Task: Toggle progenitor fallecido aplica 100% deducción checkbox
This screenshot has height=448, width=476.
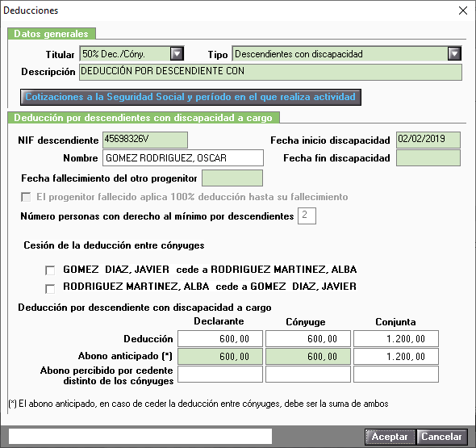Action: coord(26,197)
